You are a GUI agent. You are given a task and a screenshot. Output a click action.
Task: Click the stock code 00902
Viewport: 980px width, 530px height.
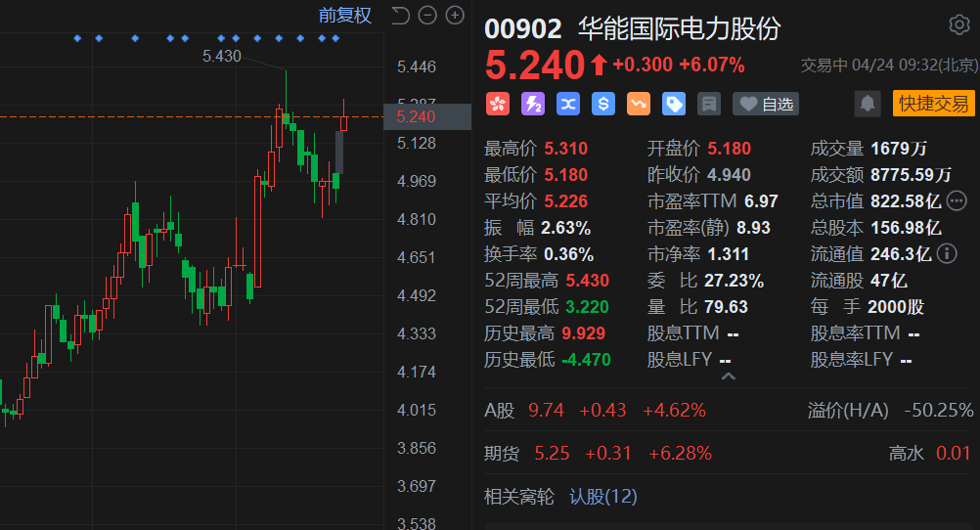coord(523,29)
